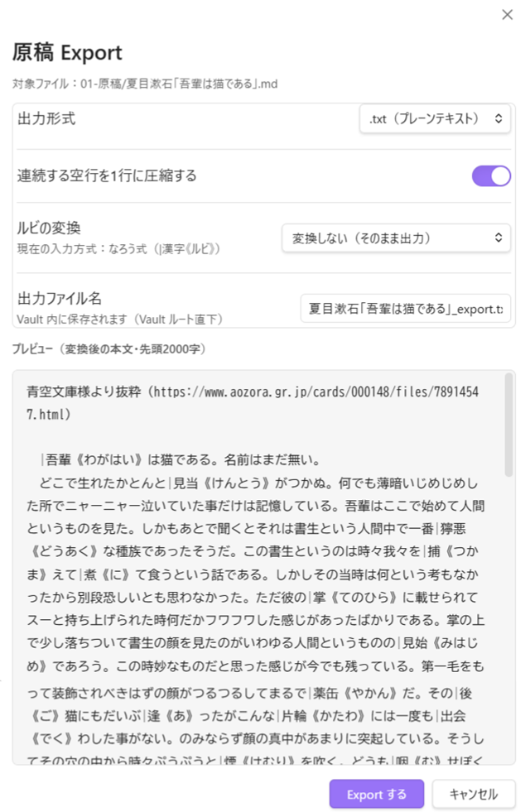This screenshot has height=812, width=530.
Task: Click the 対象ファイル path text
Action: pyautogui.click(x=145, y=84)
